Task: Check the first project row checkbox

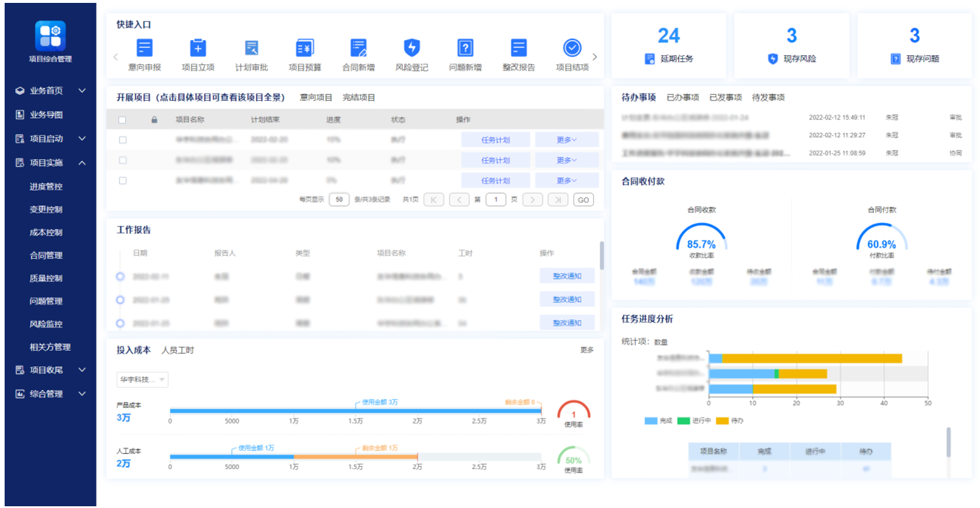Action: click(122, 140)
